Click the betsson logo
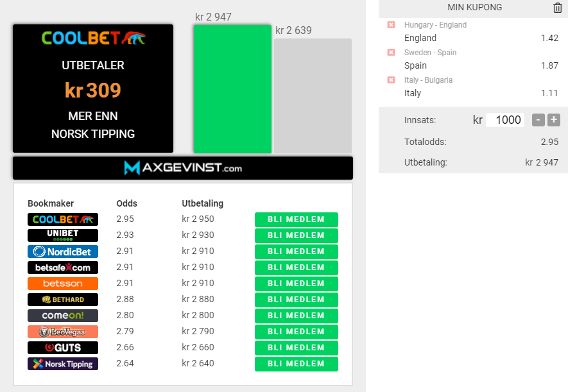 coord(63,284)
